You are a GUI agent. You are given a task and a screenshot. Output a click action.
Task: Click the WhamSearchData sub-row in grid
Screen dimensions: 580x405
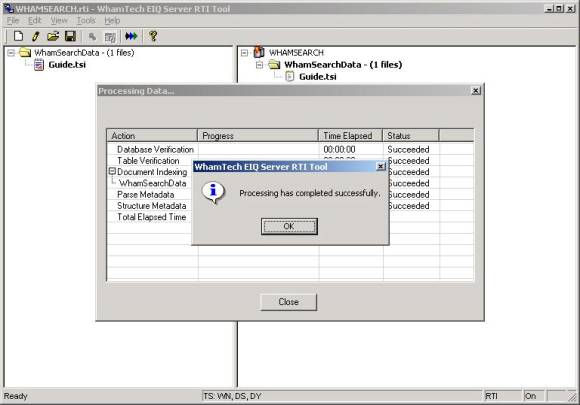(152, 183)
